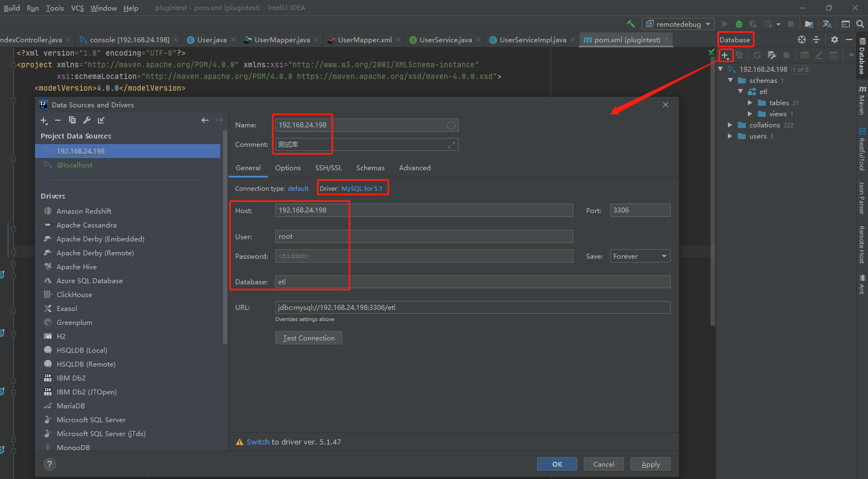
Task: Switch to the General tab
Action: (x=248, y=168)
